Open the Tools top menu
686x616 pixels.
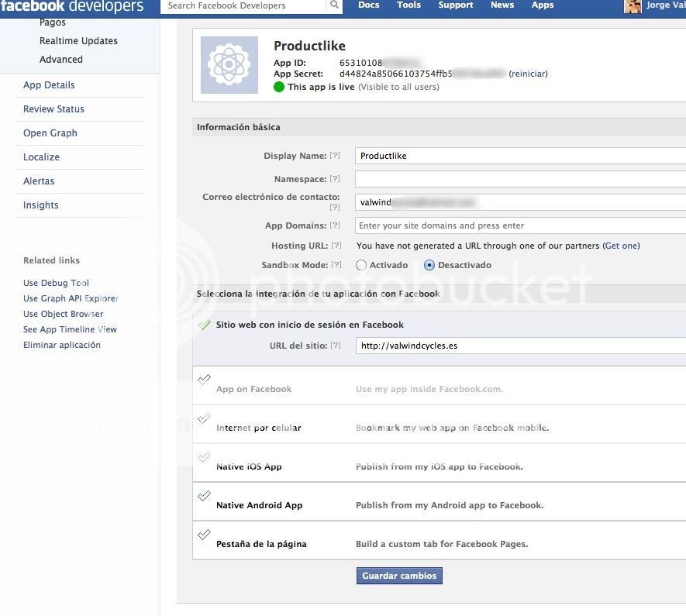click(408, 5)
